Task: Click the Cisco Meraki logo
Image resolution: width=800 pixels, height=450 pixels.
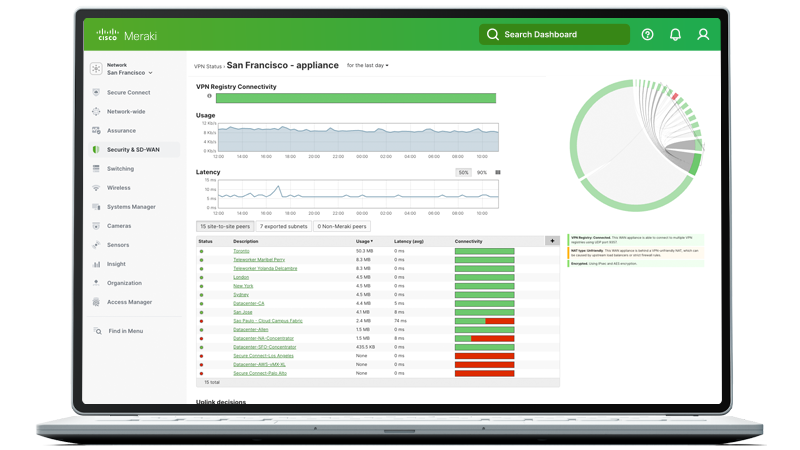Action: [x=127, y=35]
